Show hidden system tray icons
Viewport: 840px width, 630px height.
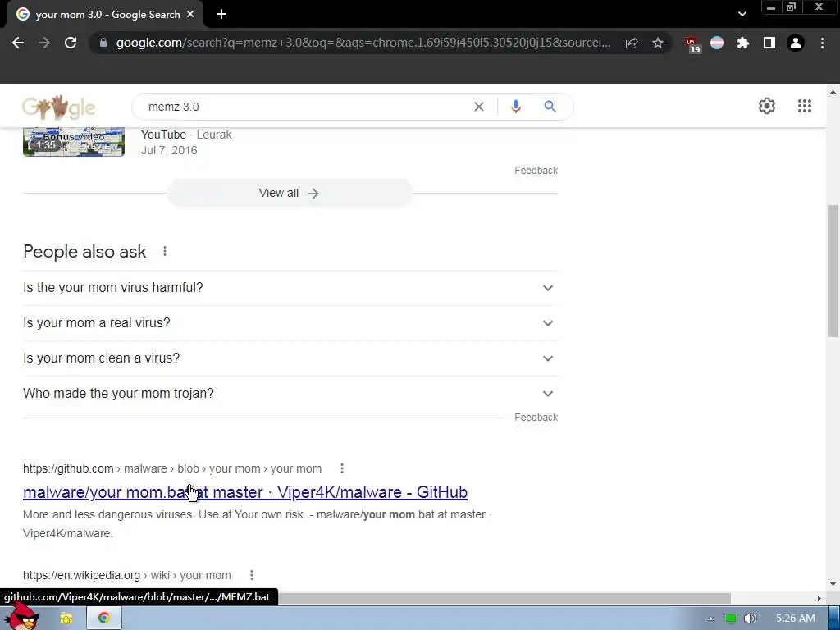tap(711, 619)
